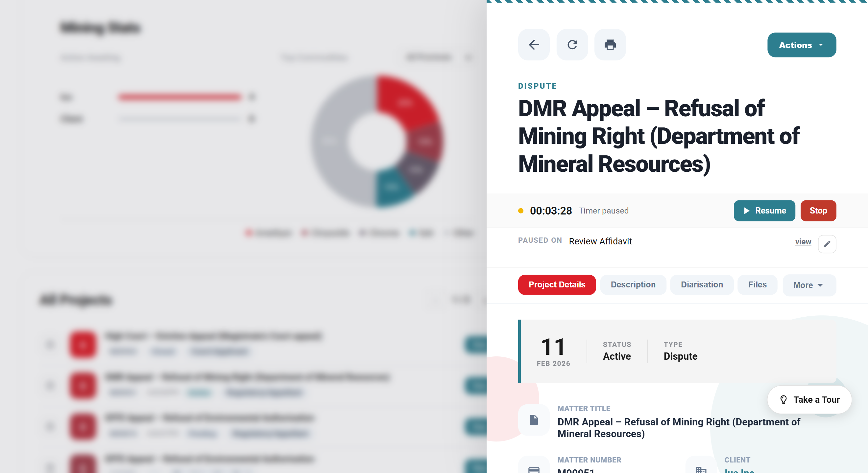Click the CLIENT label
Screen dimensions: 868x473
[737, 460]
